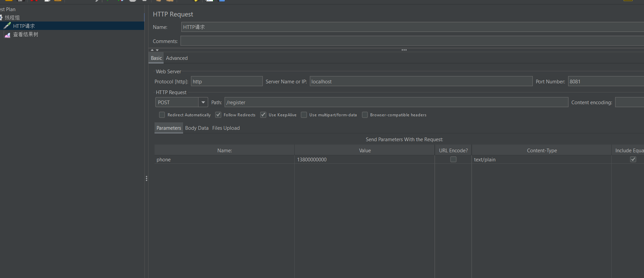Check Browser-compatible headers
644x278 pixels.
[x=365, y=115]
